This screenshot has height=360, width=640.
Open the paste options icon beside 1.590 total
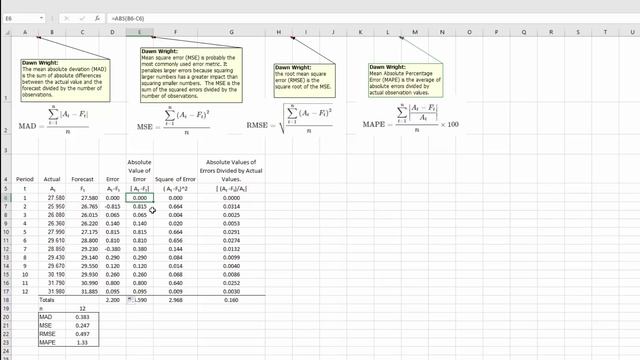[x=130, y=300]
